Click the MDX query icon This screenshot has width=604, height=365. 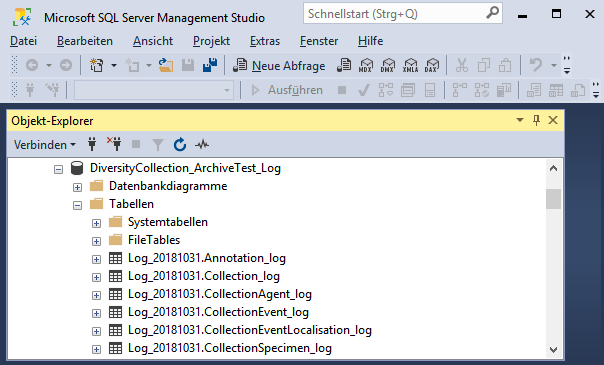tap(366, 66)
